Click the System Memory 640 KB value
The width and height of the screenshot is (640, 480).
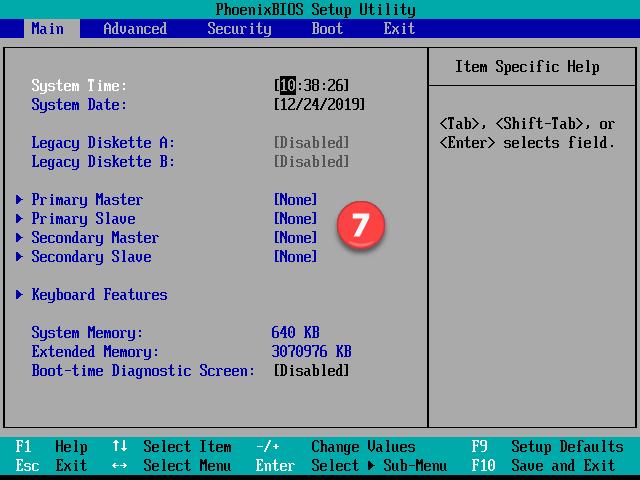[295, 332]
